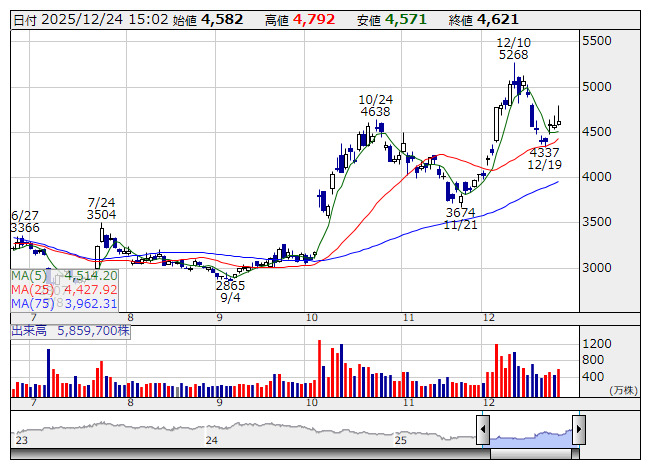The width and height of the screenshot is (653, 470).
Task: Click the right range handle in the navigator
Action: (579, 430)
